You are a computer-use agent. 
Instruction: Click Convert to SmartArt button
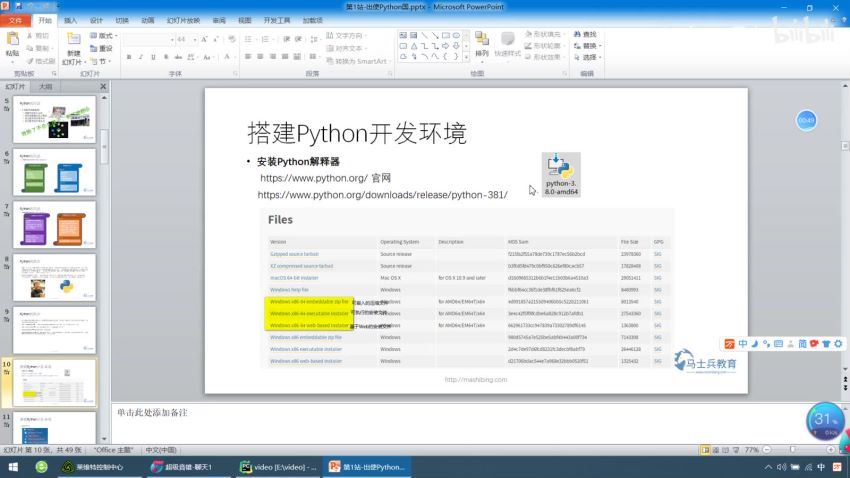[x=357, y=61]
